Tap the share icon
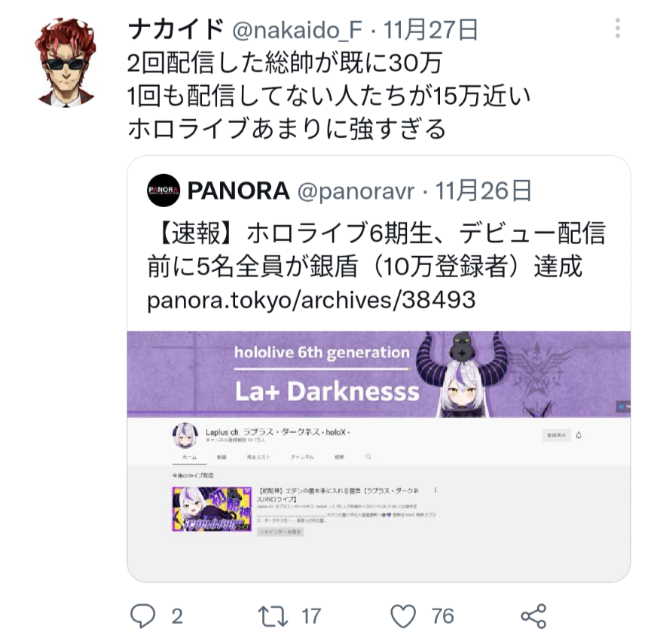The width and height of the screenshot is (651, 644). (533, 616)
